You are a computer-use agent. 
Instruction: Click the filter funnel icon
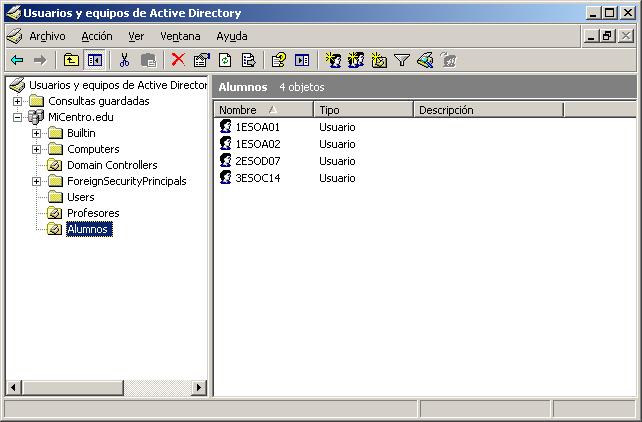click(402, 61)
